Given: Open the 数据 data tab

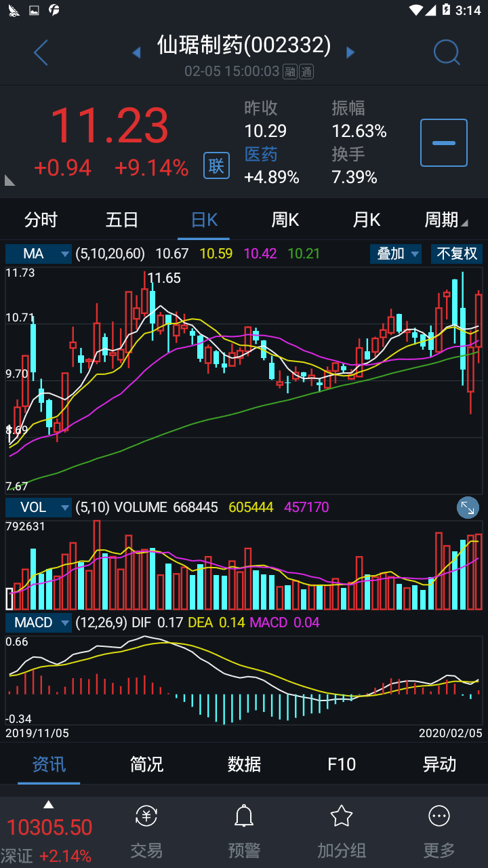Looking at the screenshot, I should (x=244, y=764).
